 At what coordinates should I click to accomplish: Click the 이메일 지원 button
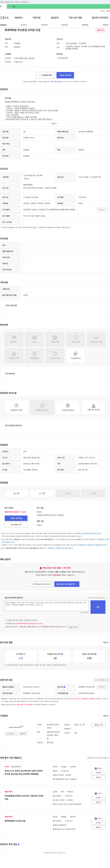(16, 525)
